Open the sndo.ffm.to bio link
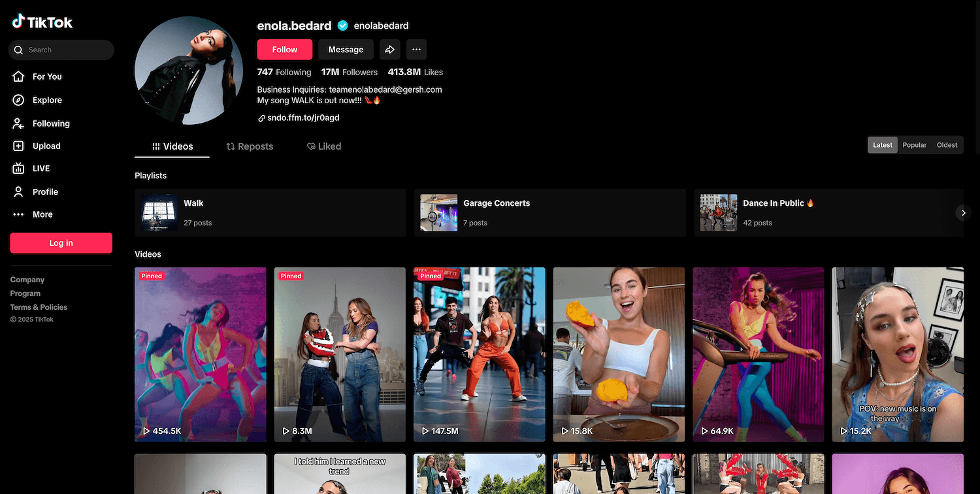980x494 pixels. (302, 118)
